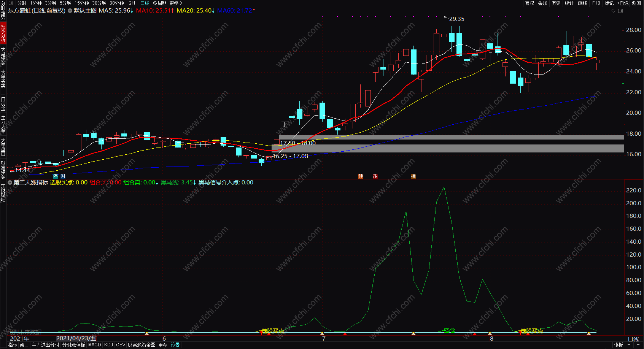Viewport: 644px width, 349px height.
Task: Select the 30分钟 period
Action: [x=99, y=3]
